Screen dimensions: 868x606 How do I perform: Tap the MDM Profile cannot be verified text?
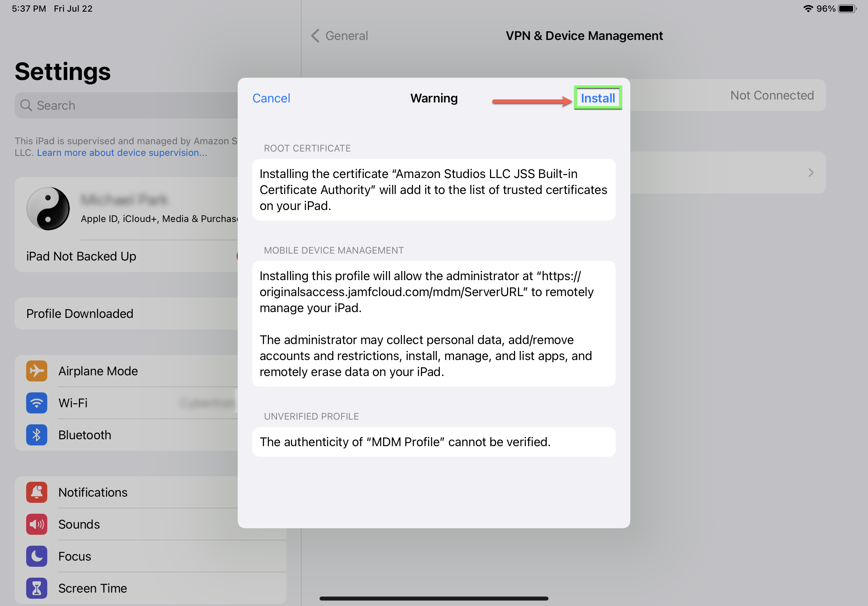[405, 442]
